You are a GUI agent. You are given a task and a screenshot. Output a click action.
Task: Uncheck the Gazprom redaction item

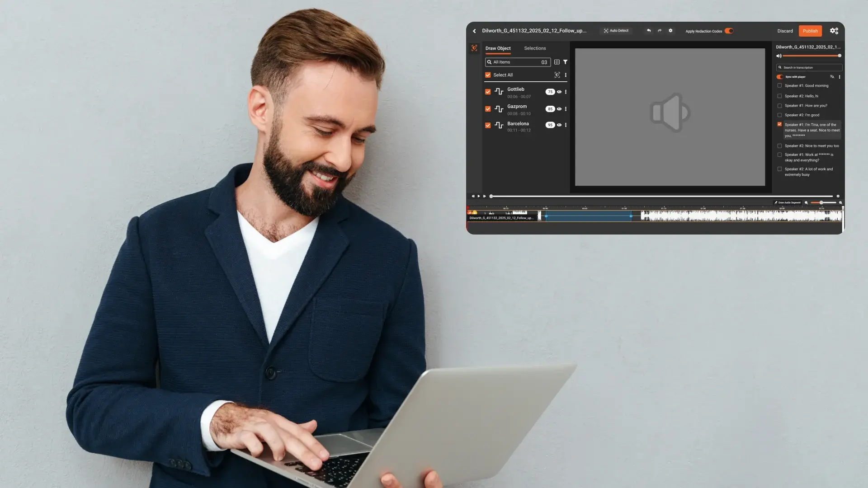tap(488, 109)
